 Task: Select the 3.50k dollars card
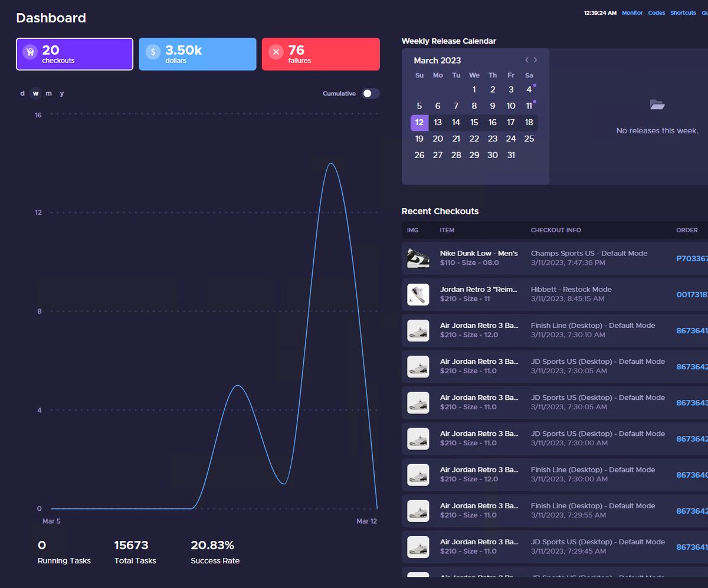[x=198, y=54]
